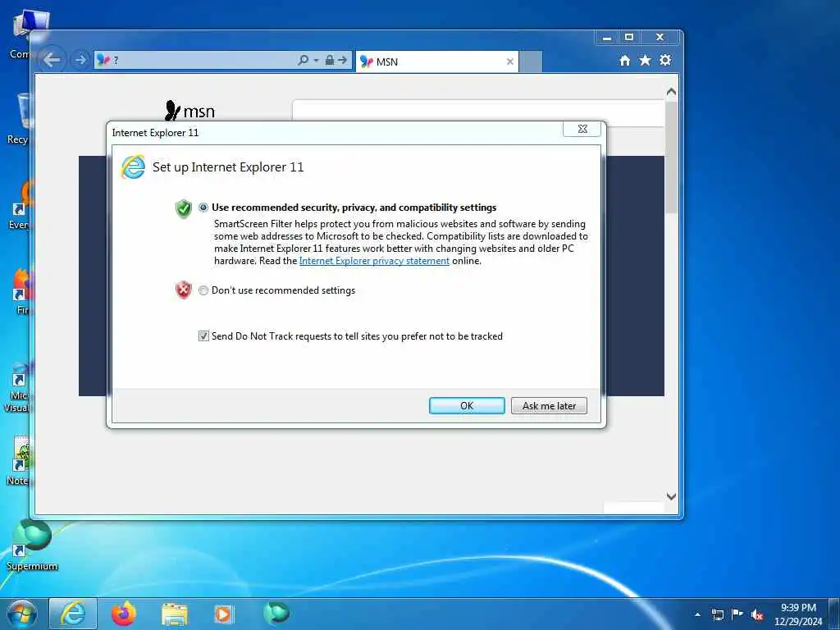Open the address bar dropdown arrow
The height and width of the screenshot is (630, 840).
316,60
